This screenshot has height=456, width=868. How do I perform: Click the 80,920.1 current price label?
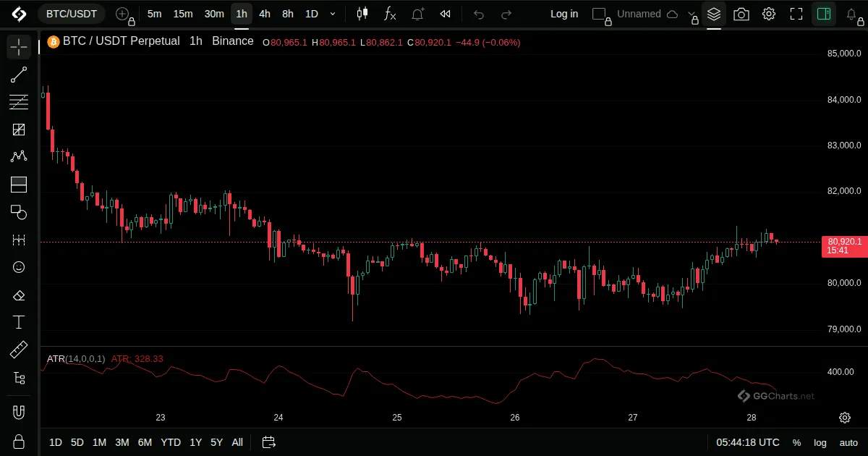pyautogui.click(x=844, y=246)
